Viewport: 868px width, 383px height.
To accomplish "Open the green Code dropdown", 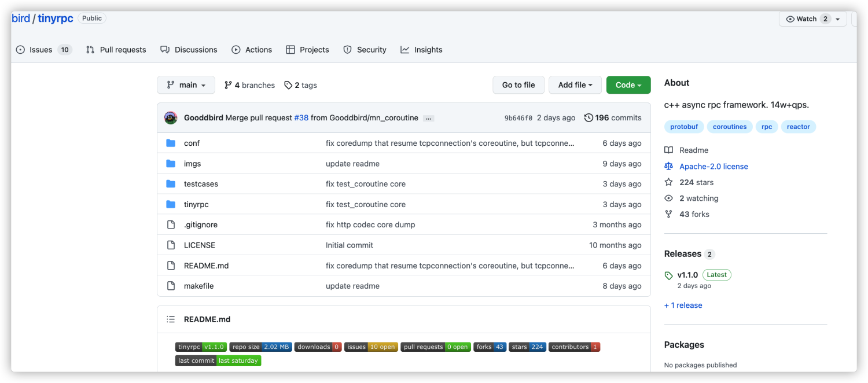I will point(628,85).
